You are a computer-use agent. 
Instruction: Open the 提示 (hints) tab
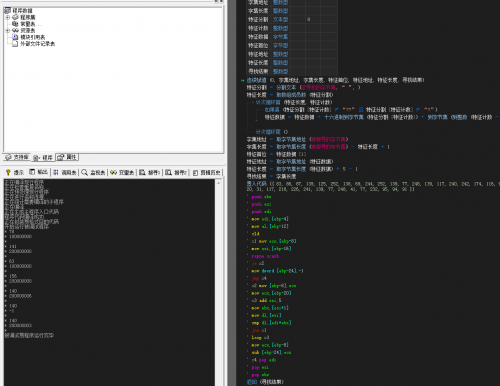pyautogui.click(x=15, y=172)
